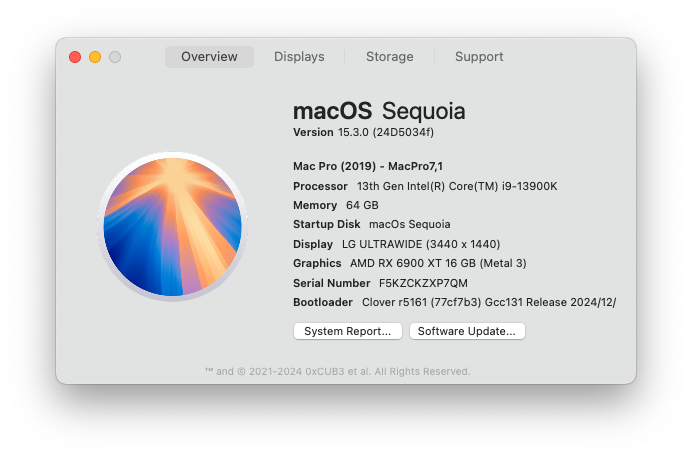This screenshot has height=458, width=692.
Task: Minimize the window with the yellow button
Action: click(x=95, y=57)
